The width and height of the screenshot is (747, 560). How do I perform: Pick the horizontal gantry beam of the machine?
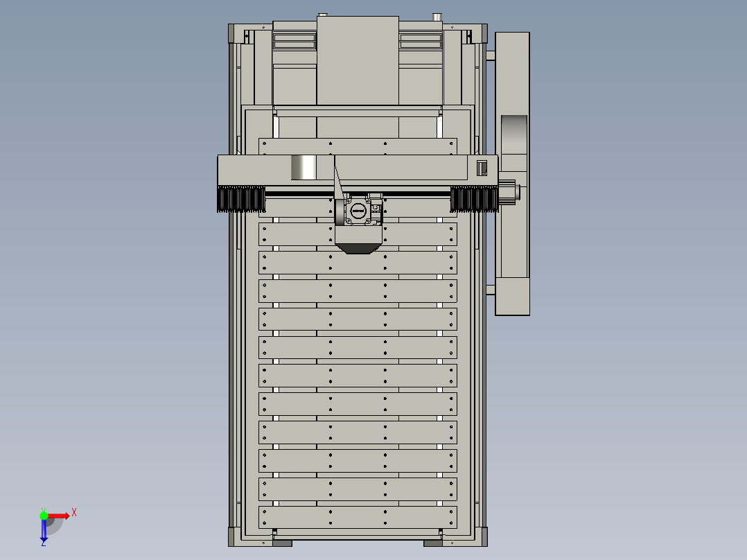[x=358, y=170]
